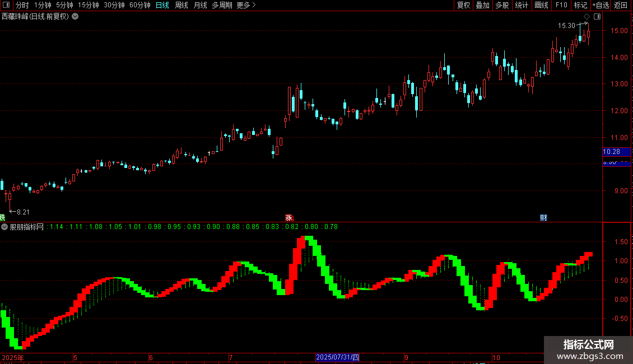
Task: Click the 2025年 label on time axis
Action: [12, 357]
